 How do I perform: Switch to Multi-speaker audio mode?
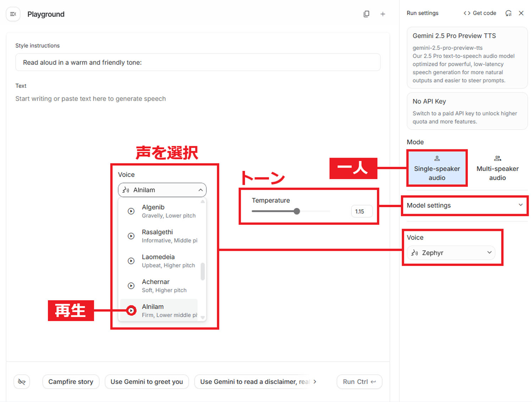[x=497, y=168]
